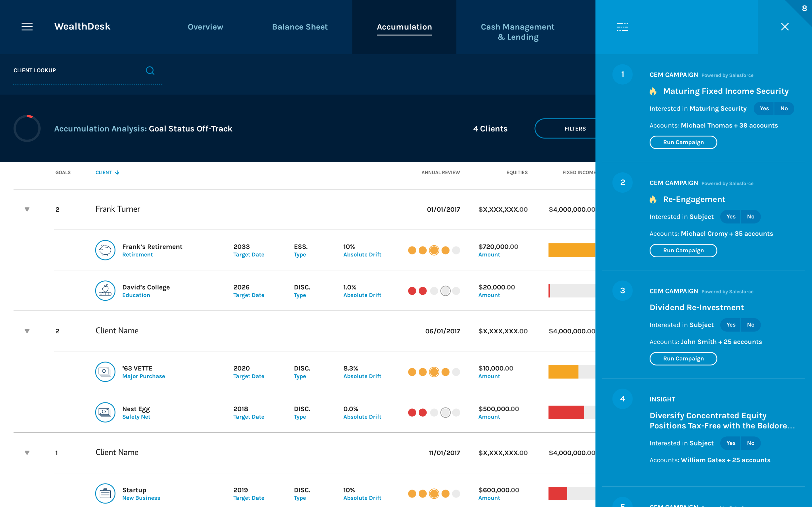Click the client lookup search icon
This screenshot has width=812, height=507.
[150, 70]
